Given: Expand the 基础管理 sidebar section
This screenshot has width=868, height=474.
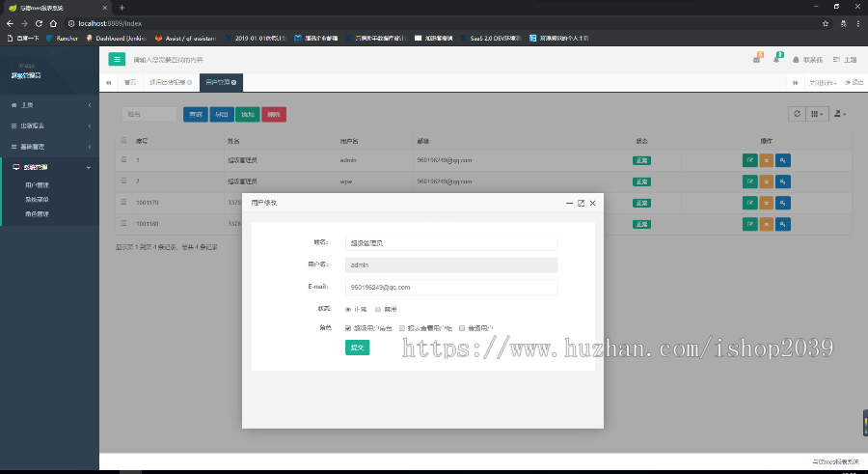Looking at the screenshot, I should [50, 147].
